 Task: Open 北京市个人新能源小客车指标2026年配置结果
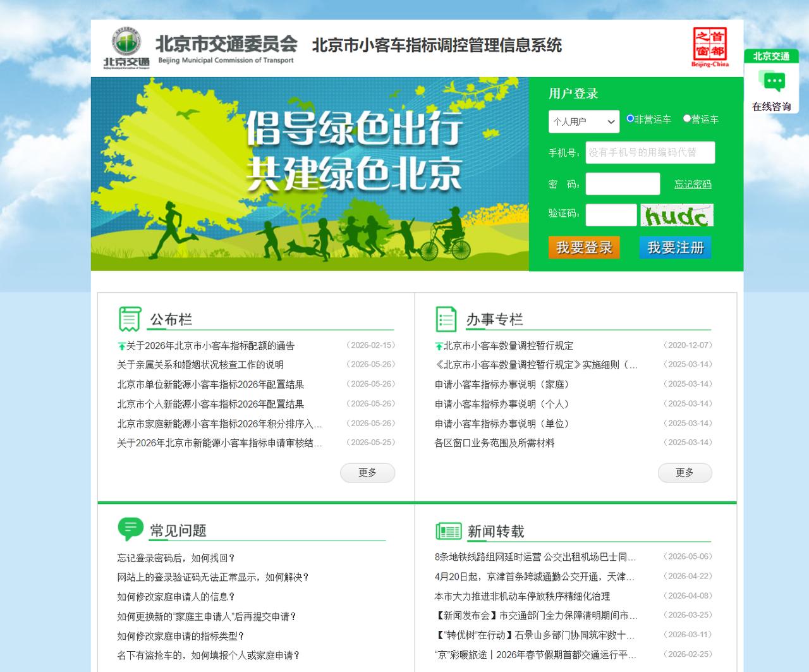coord(210,404)
